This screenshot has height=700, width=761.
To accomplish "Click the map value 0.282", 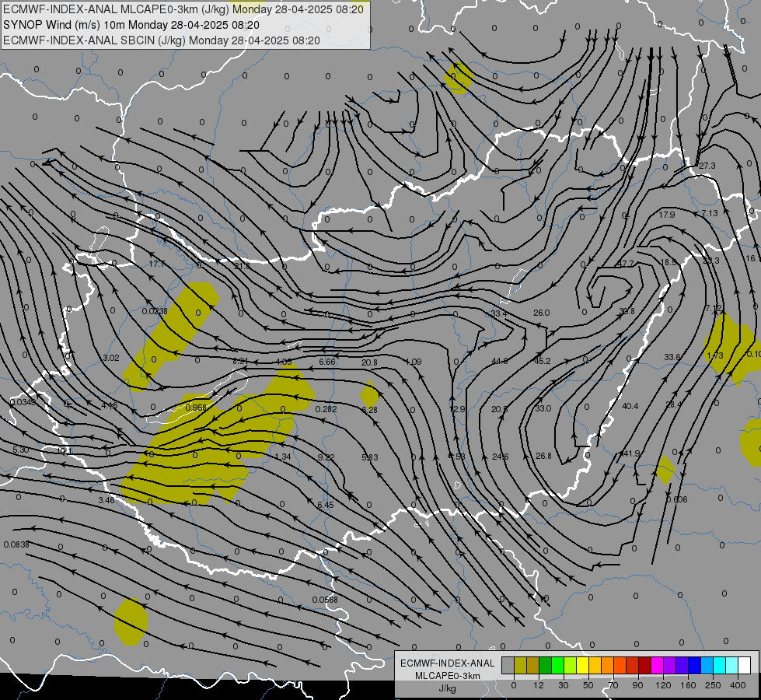I will (326, 409).
